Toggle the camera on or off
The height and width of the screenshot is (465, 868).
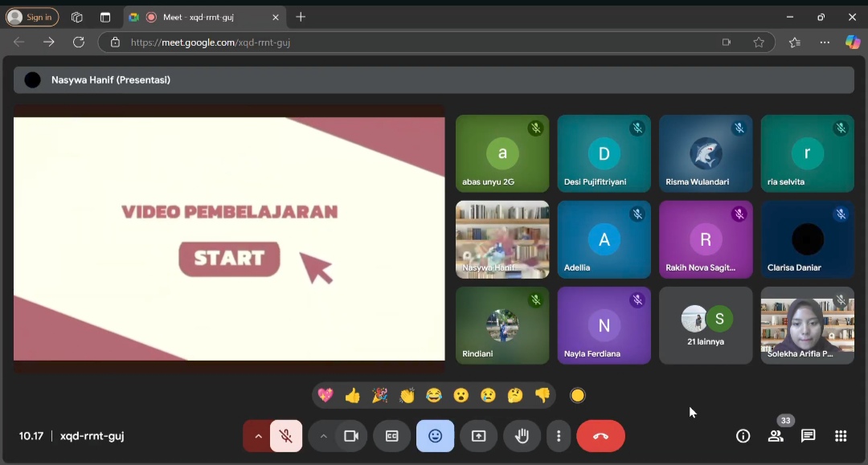click(351, 436)
